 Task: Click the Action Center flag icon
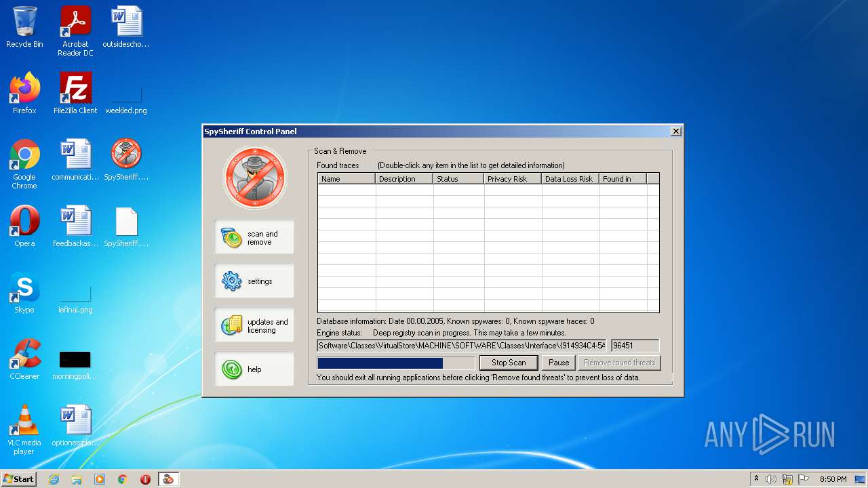click(x=804, y=479)
